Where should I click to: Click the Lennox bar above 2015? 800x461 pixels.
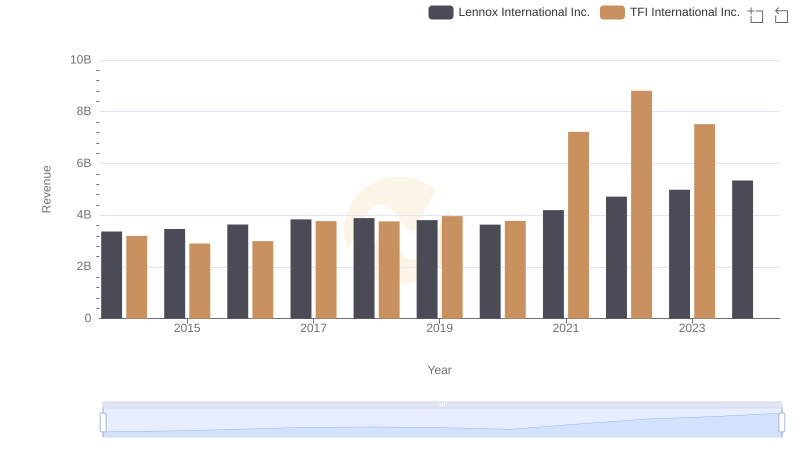click(174, 274)
